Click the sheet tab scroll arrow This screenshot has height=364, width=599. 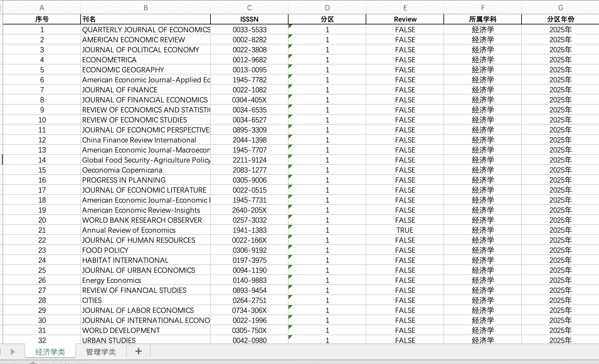coord(13,352)
